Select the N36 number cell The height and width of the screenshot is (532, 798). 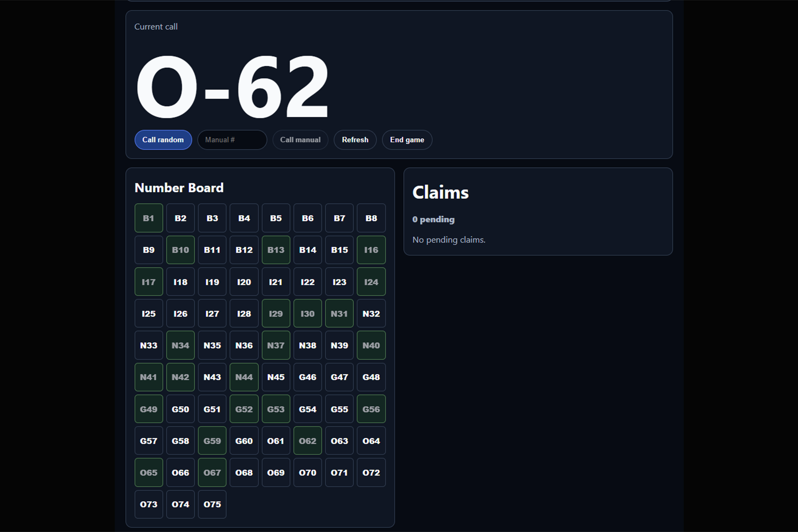pos(244,345)
